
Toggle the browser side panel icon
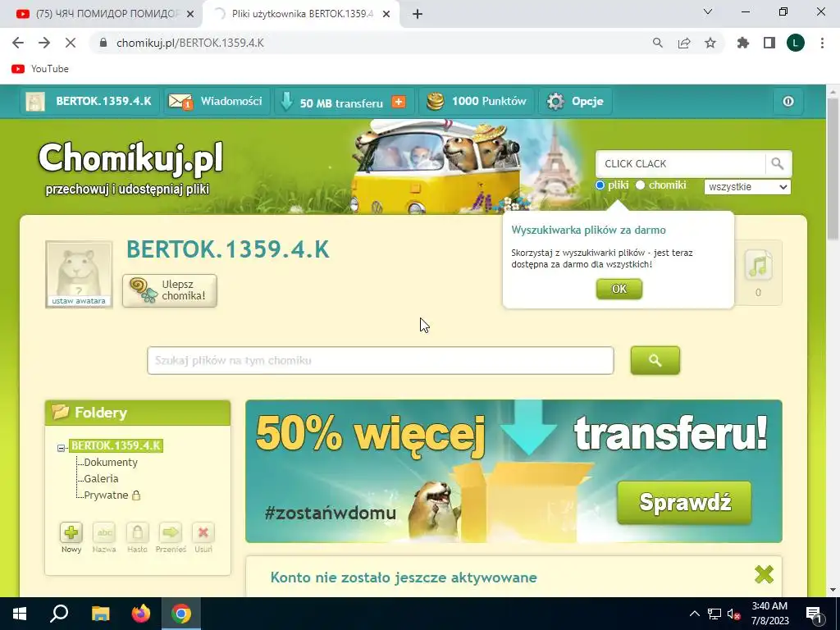point(769,43)
